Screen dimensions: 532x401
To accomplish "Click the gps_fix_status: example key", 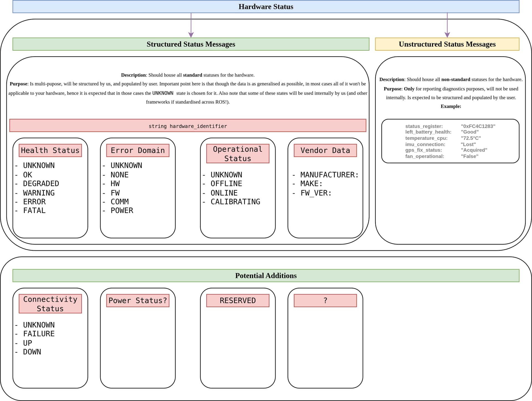I will pyautogui.click(x=424, y=150).
